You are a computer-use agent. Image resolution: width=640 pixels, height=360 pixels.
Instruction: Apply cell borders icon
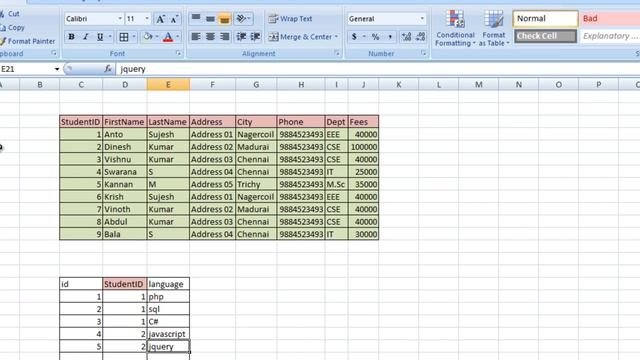coord(124,37)
